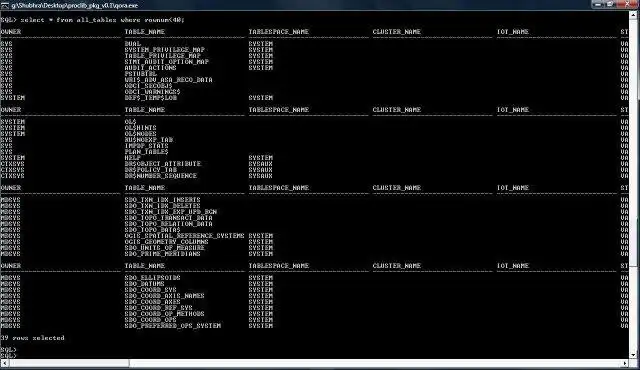Click the 'select * from all_tables' command line

[92, 20]
